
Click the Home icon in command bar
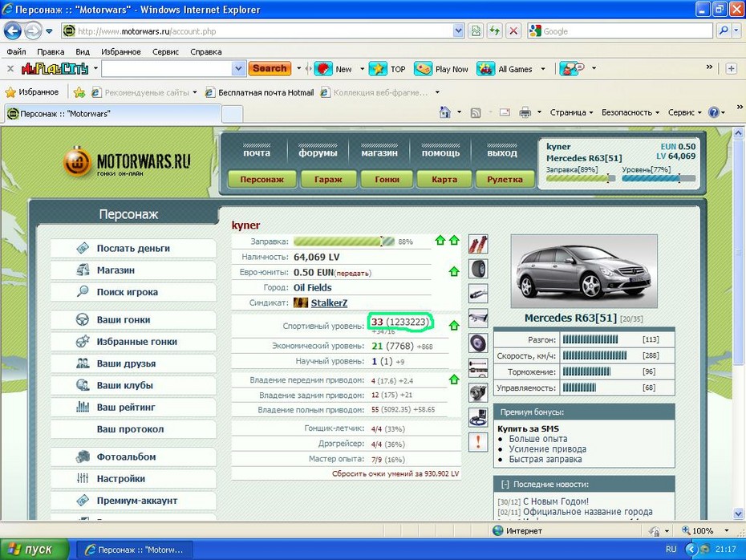[445, 112]
